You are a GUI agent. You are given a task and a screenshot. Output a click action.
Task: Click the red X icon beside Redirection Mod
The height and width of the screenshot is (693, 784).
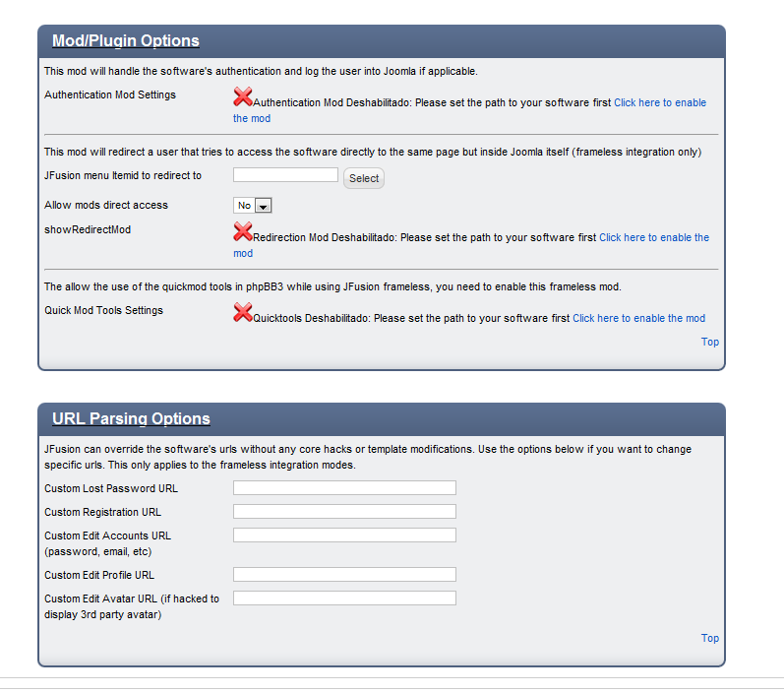[x=243, y=232]
